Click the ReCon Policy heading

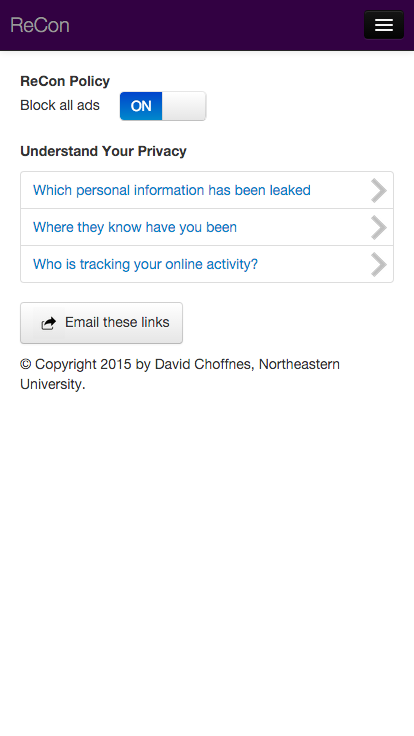65,81
